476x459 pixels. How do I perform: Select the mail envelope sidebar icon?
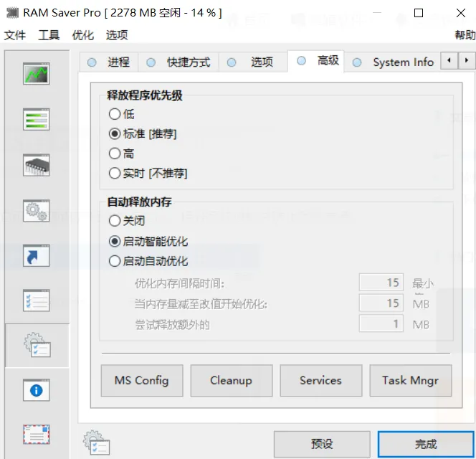pyautogui.click(x=36, y=435)
